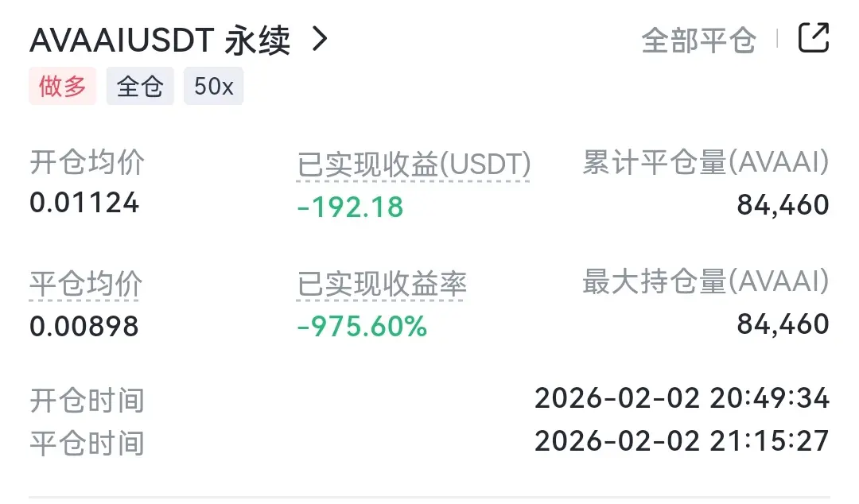This screenshot has width=859, height=504.
Task: Tap the 开仓时间 label
Action: pyautogui.click(x=87, y=400)
